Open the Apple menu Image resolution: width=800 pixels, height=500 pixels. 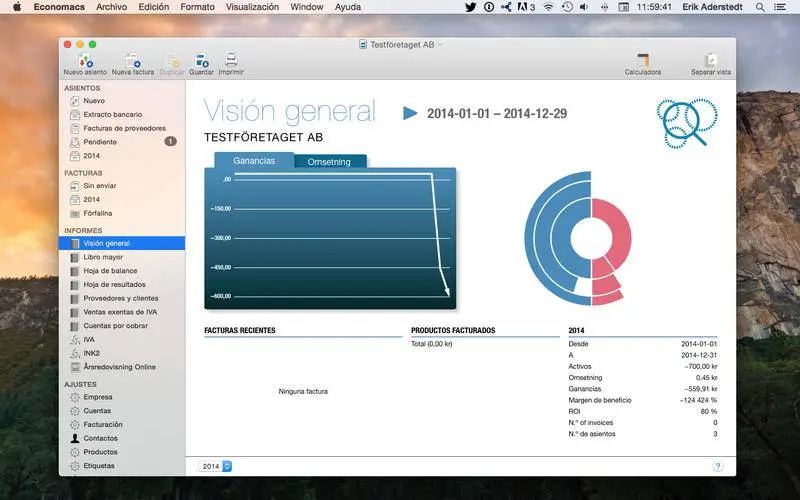tap(17, 7)
